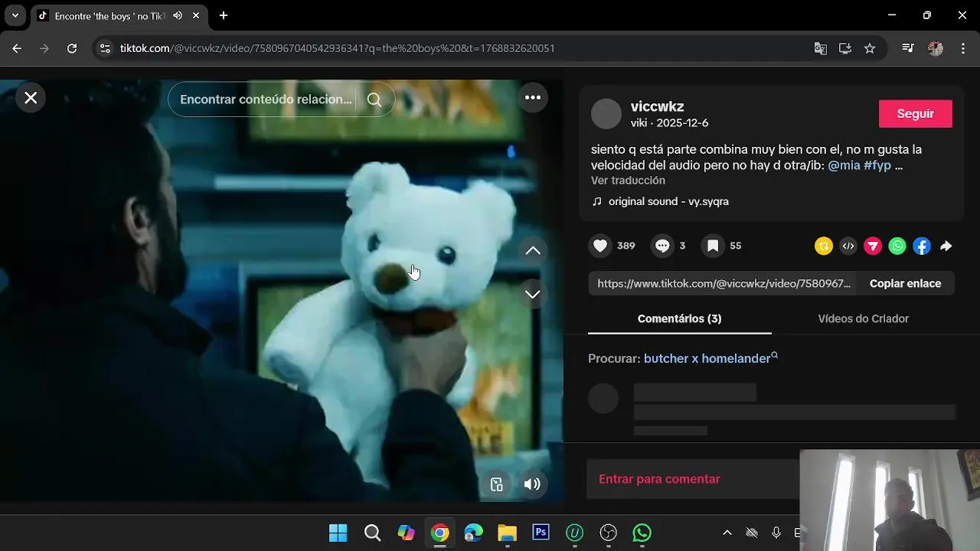
Task: Mute the video sound
Action: pos(532,484)
